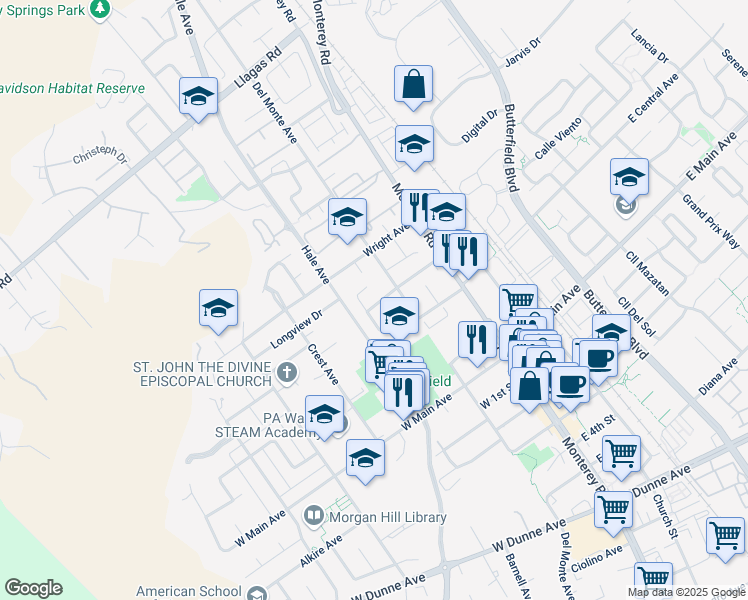Screen dimensions: 748x600
Task: Select the school marker beside Wright Ave label
Action: point(347,218)
